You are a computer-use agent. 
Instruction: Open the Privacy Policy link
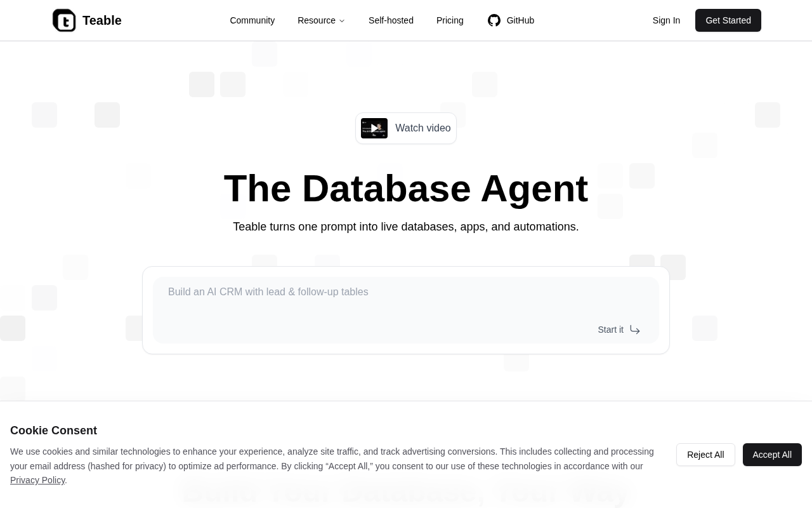pyautogui.click(x=37, y=480)
